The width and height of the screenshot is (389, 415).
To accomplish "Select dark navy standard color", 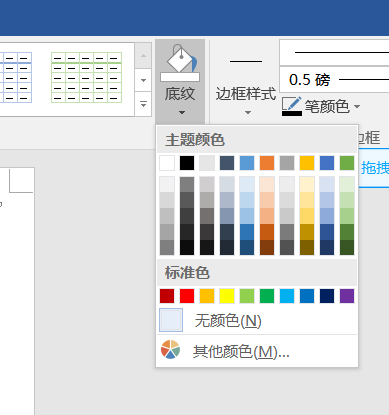I will click(x=327, y=296).
